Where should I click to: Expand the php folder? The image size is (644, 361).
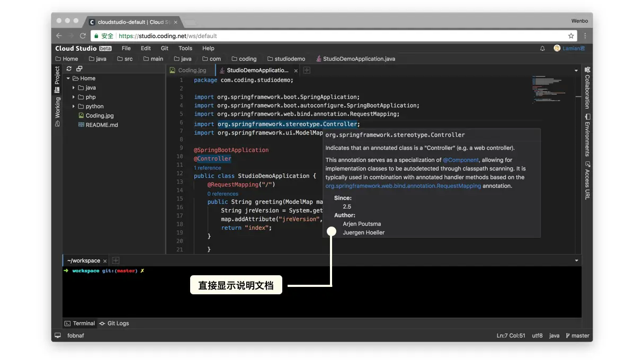tap(74, 97)
